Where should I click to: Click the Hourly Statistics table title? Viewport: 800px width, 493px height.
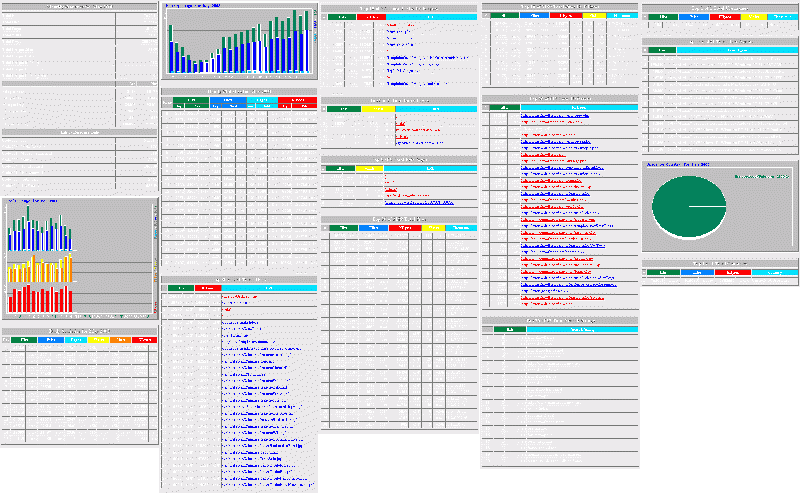(240, 92)
